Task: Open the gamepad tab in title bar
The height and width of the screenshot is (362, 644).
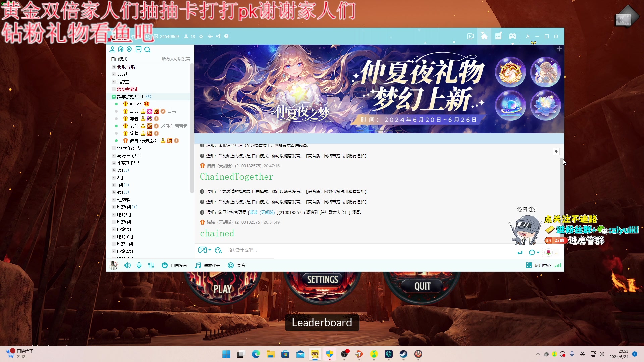Action: (513, 36)
